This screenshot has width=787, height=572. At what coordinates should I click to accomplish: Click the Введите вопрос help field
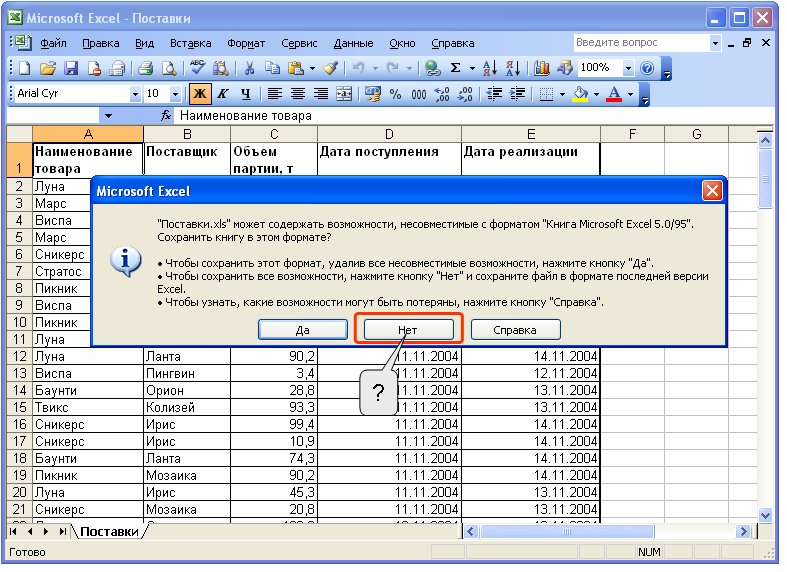(x=642, y=43)
